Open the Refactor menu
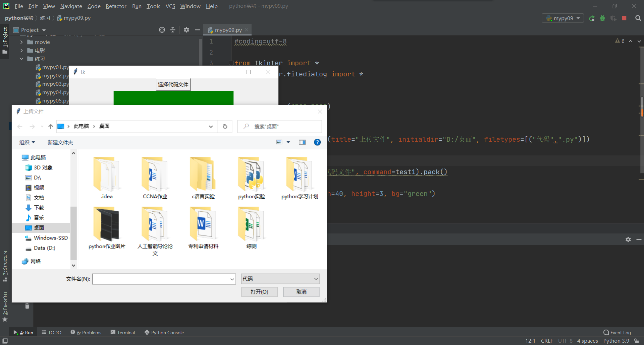This screenshot has height=345, width=644. [x=116, y=6]
